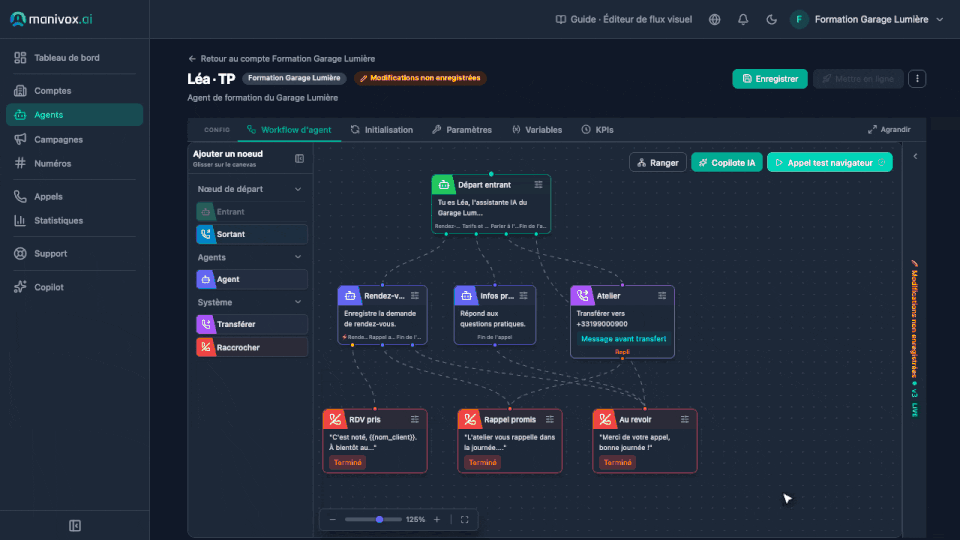Open the RDV pris node menu icon
Screen dimensions: 960x540
414,419
